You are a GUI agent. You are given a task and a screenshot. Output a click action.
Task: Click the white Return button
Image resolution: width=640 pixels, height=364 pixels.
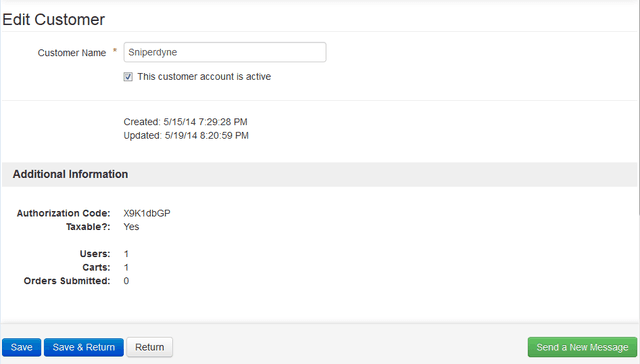(149, 347)
